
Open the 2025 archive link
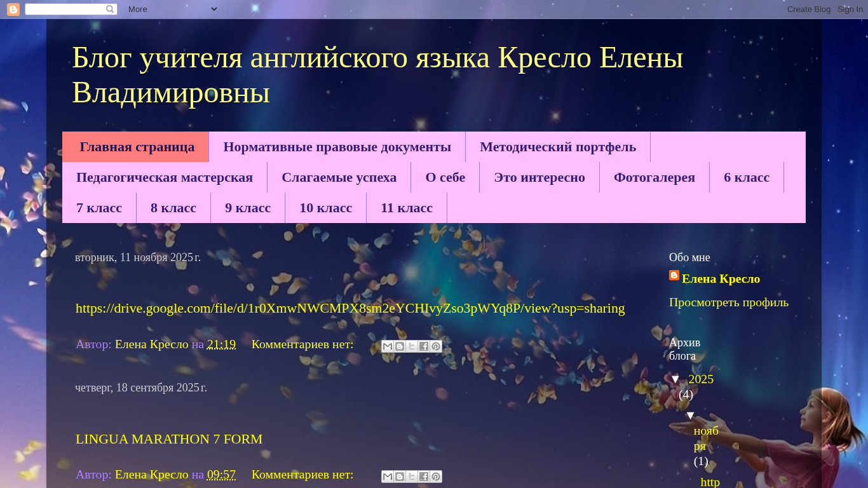(x=701, y=379)
